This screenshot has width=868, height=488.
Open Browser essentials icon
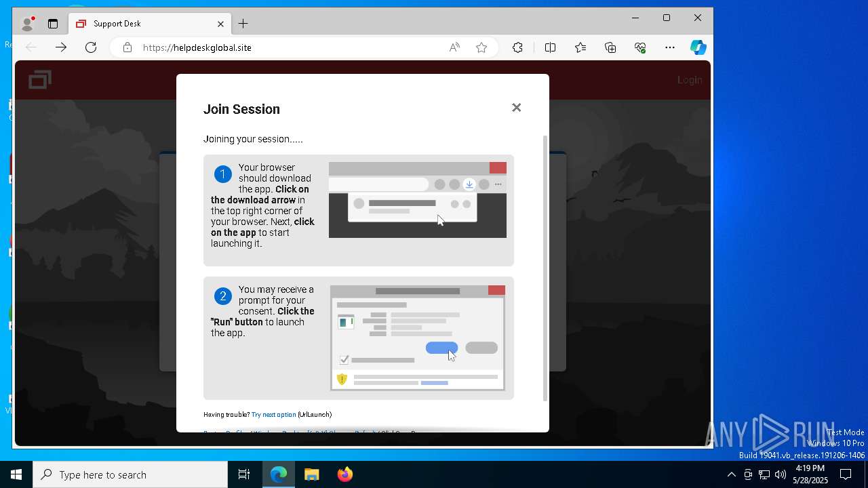(640, 47)
